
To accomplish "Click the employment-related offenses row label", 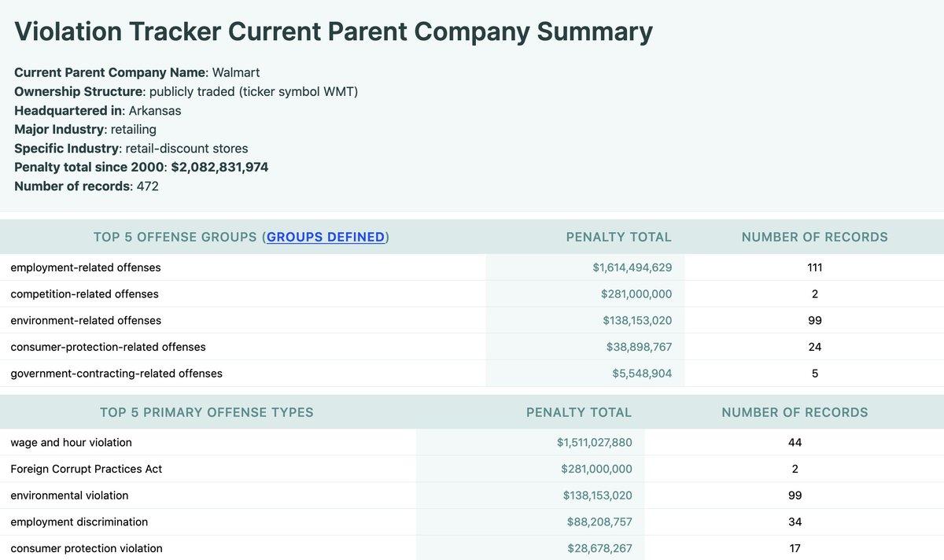I will pyautogui.click(x=86, y=267).
